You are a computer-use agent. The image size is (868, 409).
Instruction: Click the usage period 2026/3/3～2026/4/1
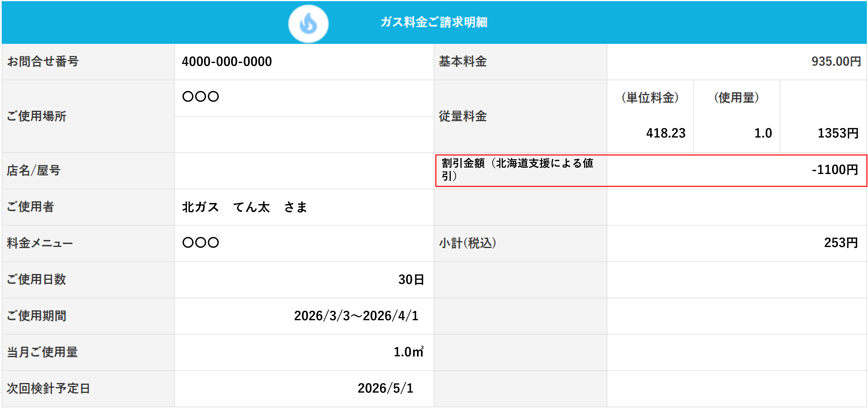click(356, 316)
